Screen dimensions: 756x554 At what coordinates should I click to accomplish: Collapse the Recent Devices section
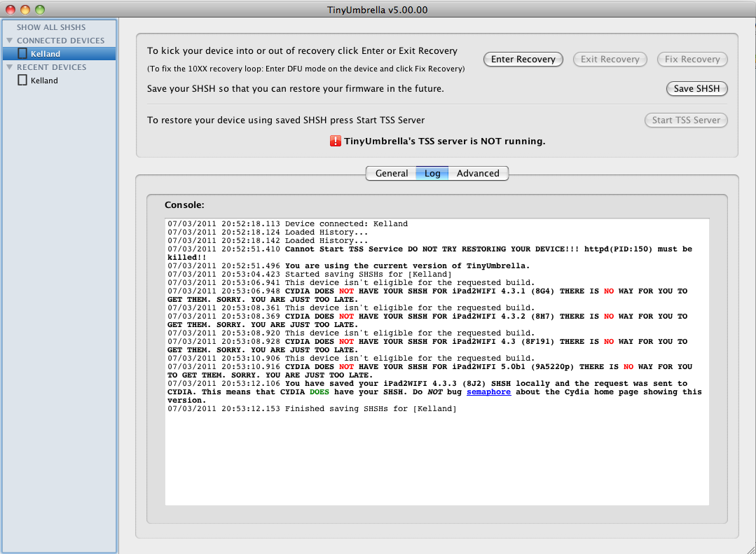(9, 67)
